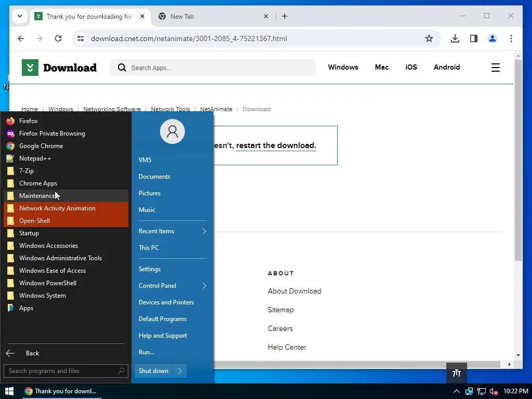Close the New Tab tab

pyautogui.click(x=266, y=16)
